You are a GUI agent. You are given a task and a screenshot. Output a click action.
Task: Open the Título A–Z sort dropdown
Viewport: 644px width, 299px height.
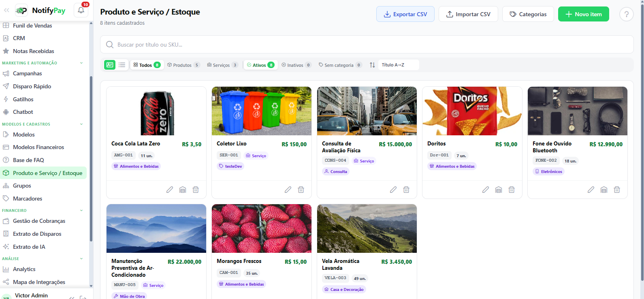tap(399, 65)
